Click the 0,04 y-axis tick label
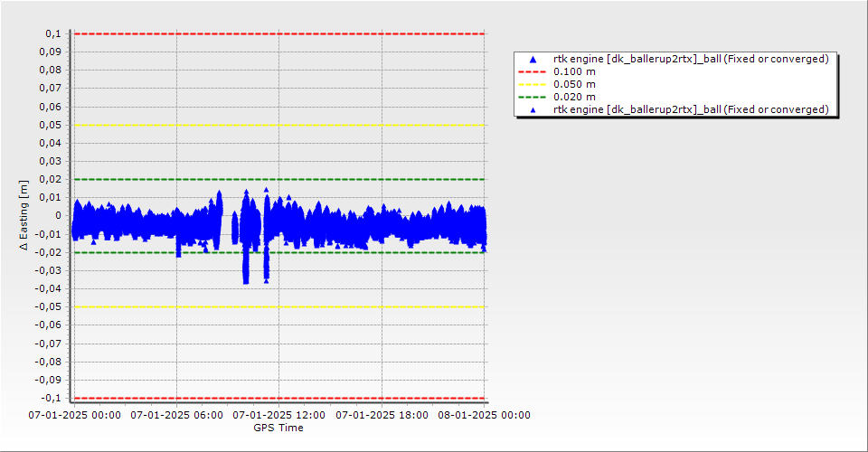 coord(51,144)
